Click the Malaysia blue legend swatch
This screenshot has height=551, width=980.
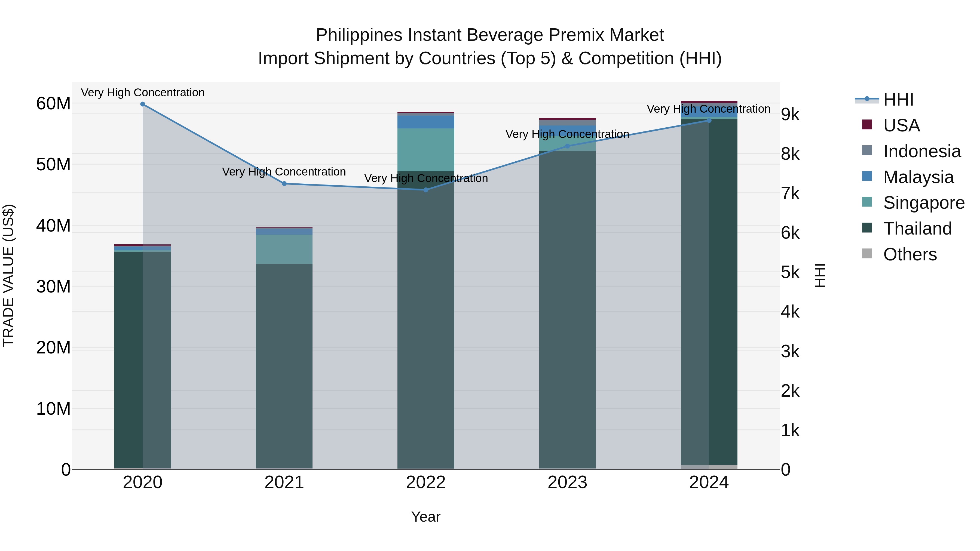tap(867, 176)
